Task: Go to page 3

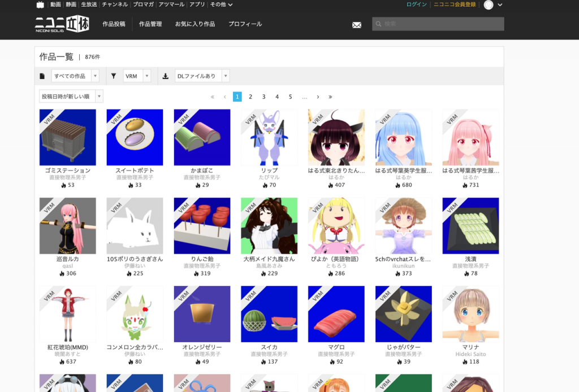Action: (263, 97)
